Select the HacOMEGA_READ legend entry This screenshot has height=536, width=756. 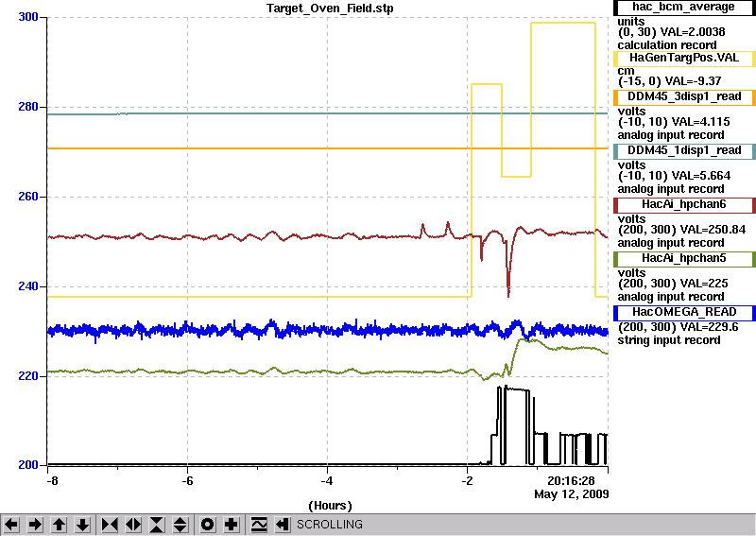pos(684,313)
